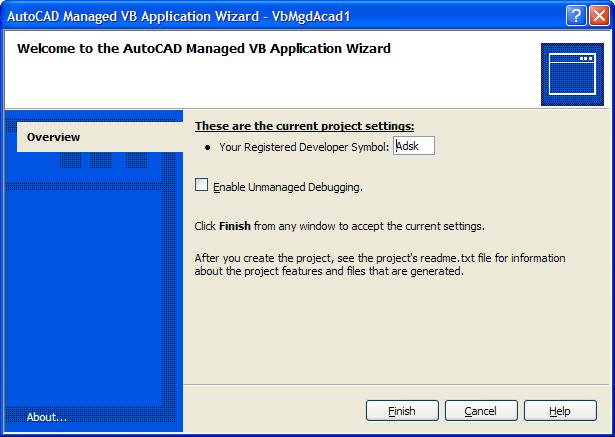This screenshot has height=437, width=615.
Task: Click the Help button at bottom right
Action: pos(560,411)
